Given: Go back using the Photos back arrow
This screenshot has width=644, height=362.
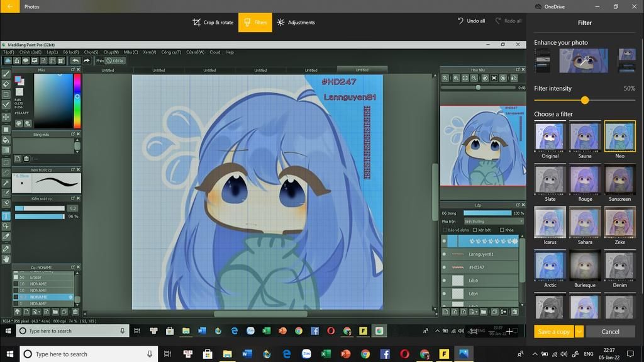Looking at the screenshot, I should 10,6.
